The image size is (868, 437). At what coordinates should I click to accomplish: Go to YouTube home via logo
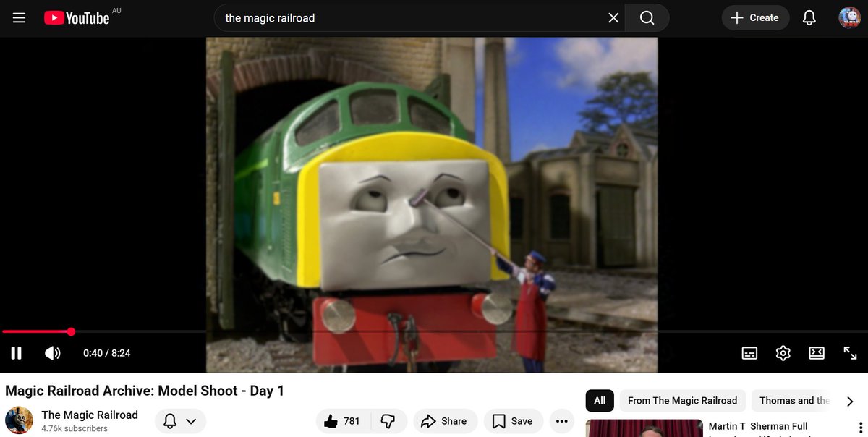(76, 18)
